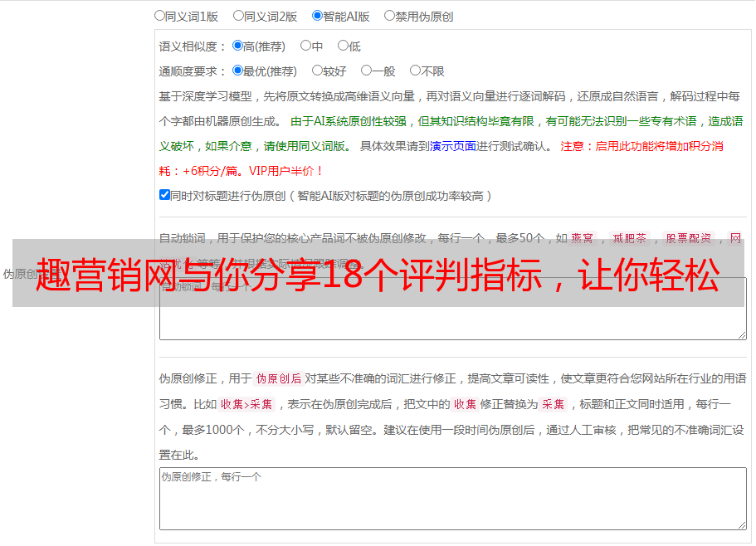Focus the 伪原创修正 text area
The height and width of the screenshot is (546, 756).
click(453, 499)
